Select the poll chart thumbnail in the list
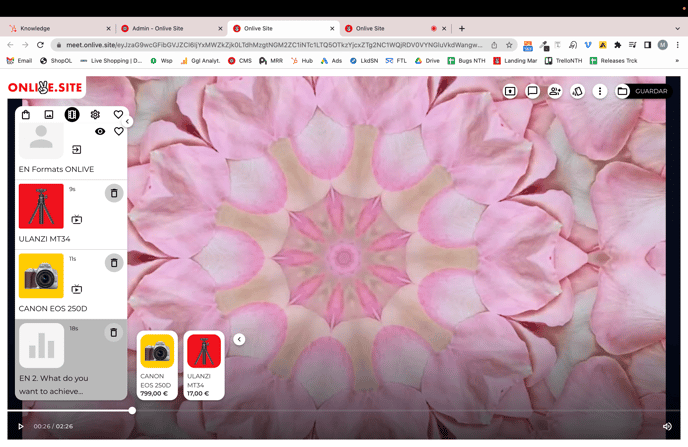 click(x=41, y=346)
